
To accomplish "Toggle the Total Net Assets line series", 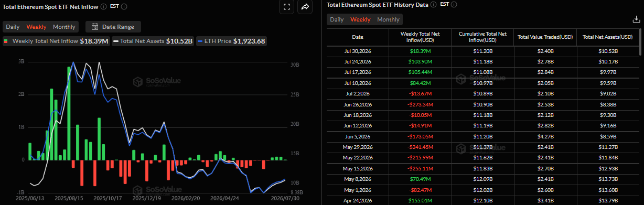I will click(x=153, y=41).
